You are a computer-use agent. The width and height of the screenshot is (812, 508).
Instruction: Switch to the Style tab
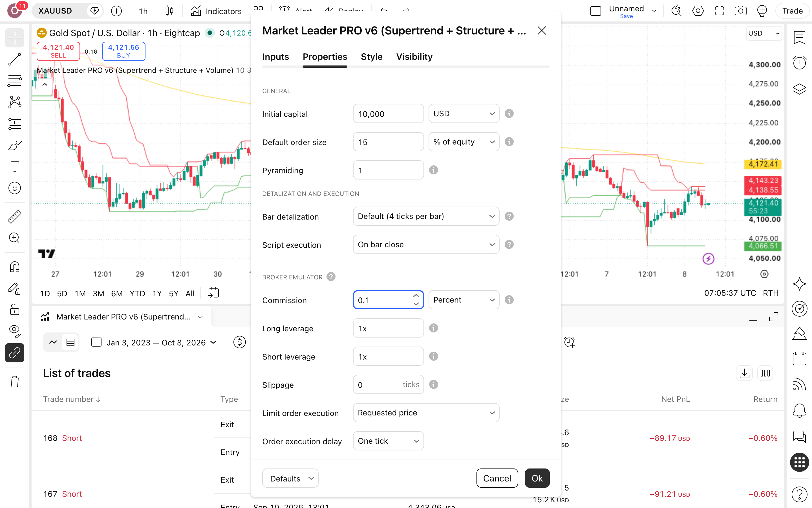pyautogui.click(x=371, y=57)
